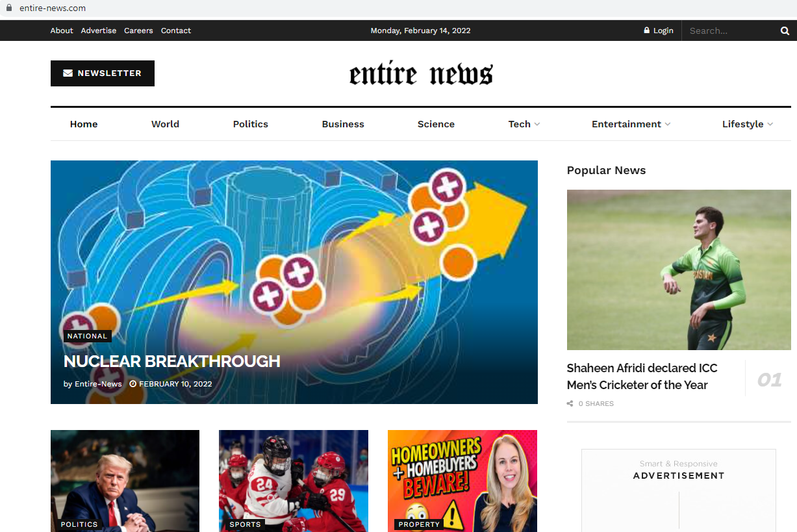Viewport: 797px width, 532px height.
Task: Open the Careers link
Action: (138, 31)
